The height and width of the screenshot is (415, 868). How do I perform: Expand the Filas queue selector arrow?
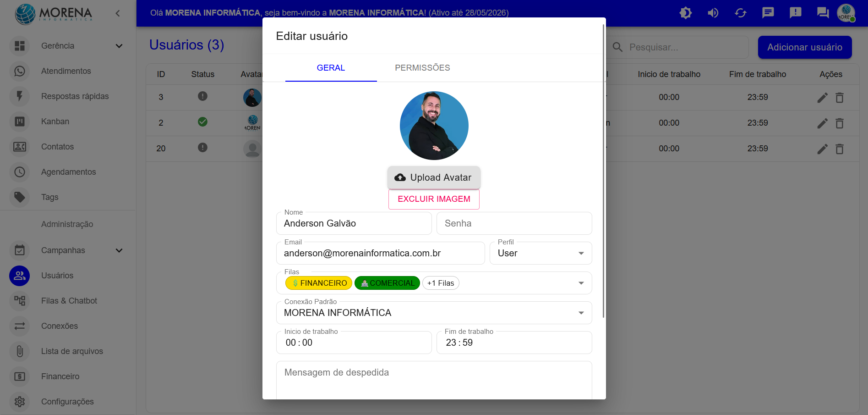click(x=581, y=283)
